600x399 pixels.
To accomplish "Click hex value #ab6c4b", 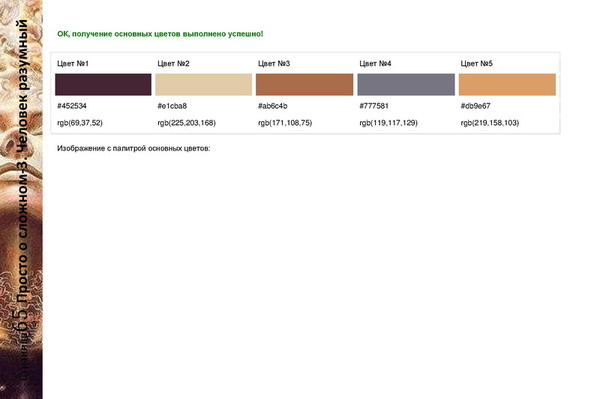I will click(x=272, y=106).
